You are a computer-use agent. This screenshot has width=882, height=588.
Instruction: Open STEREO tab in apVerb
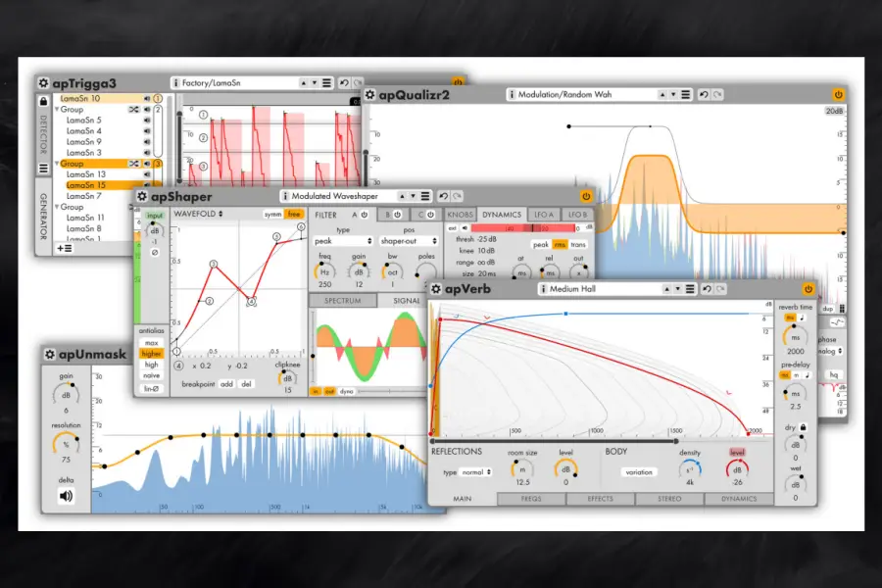click(x=669, y=499)
